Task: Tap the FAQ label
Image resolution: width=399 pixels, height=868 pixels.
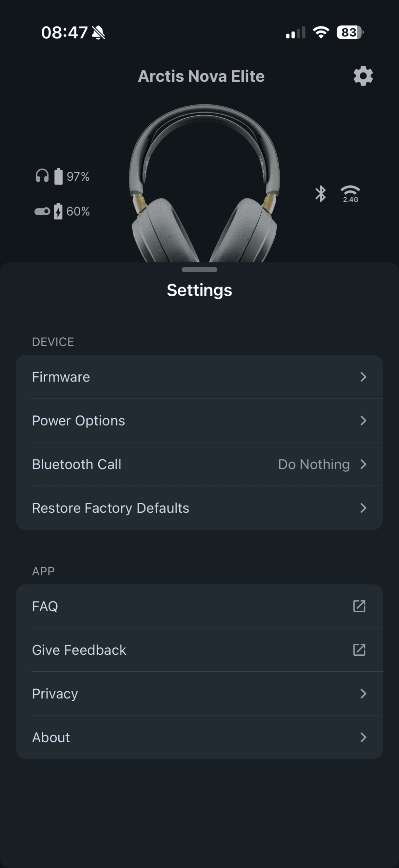Action: (45, 606)
